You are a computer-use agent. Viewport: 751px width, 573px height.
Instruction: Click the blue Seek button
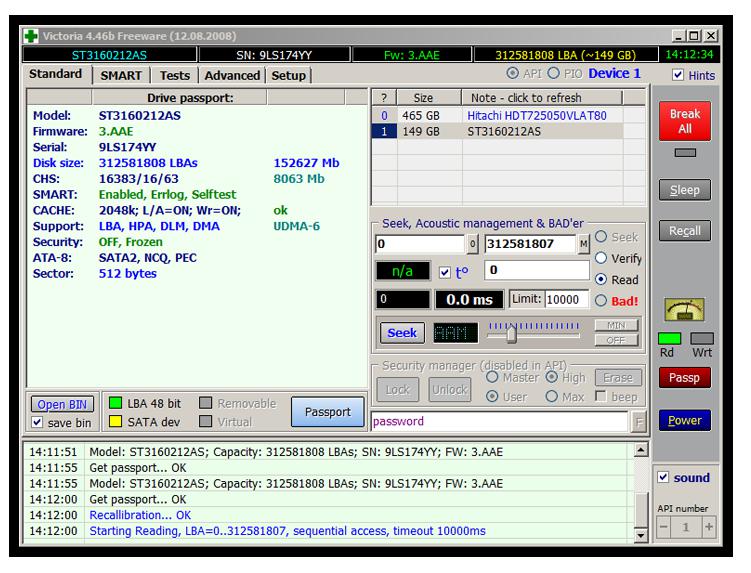tap(402, 332)
